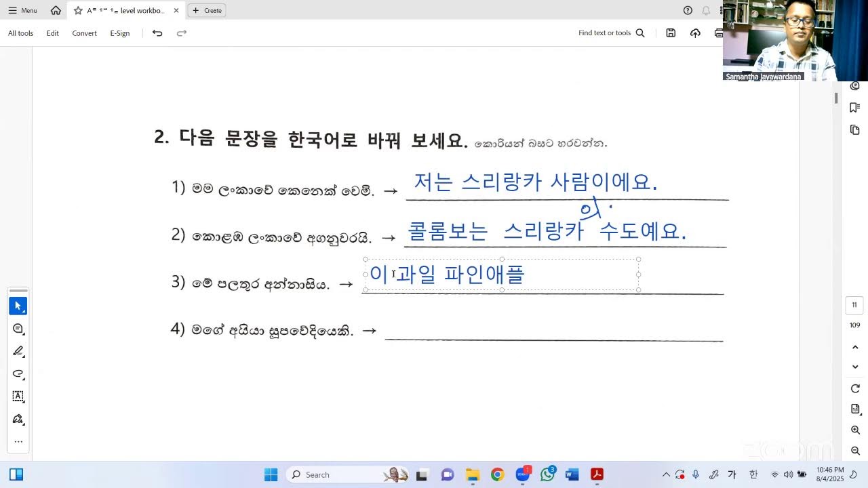The height and width of the screenshot is (488, 868).
Task: Click the pen menu tray icon
Action: [713, 474]
